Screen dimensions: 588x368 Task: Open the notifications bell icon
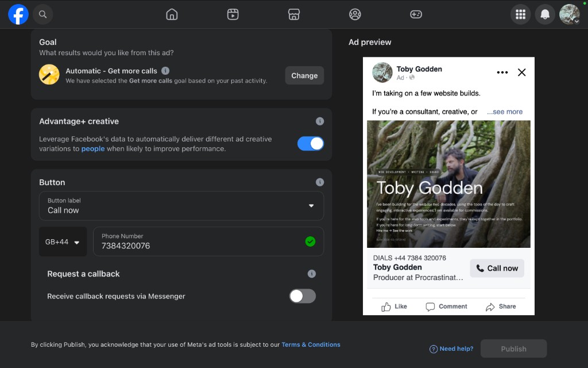544,14
